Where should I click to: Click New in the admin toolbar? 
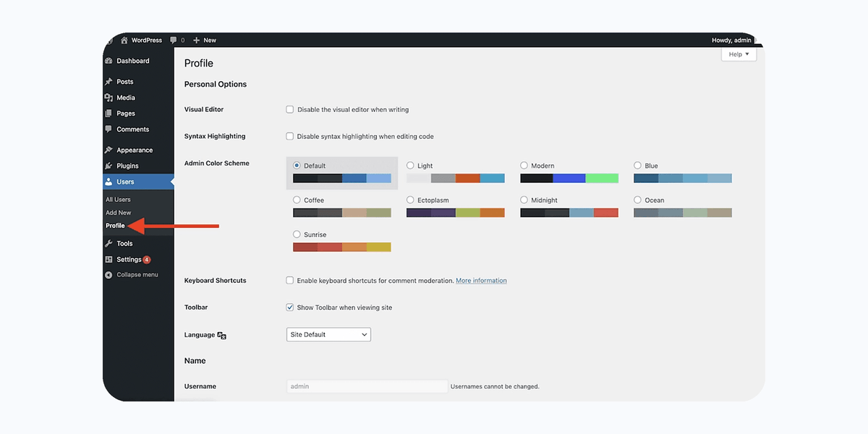[x=210, y=40]
